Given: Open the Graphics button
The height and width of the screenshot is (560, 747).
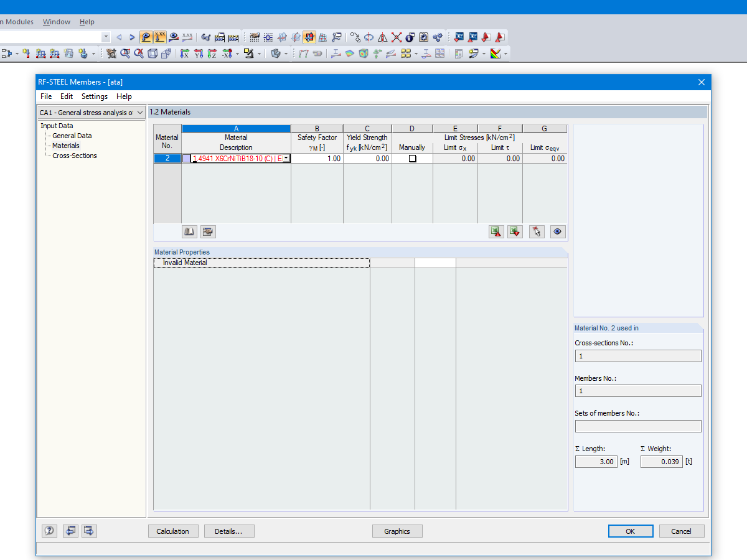Looking at the screenshot, I should (397, 531).
